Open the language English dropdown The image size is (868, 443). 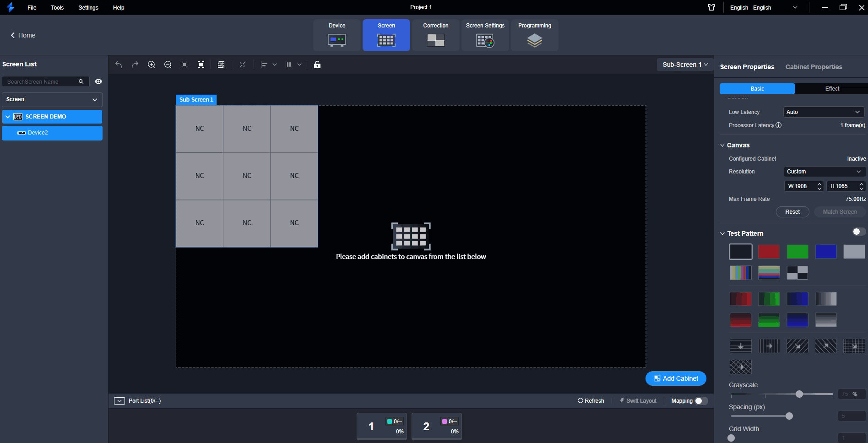(763, 7)
